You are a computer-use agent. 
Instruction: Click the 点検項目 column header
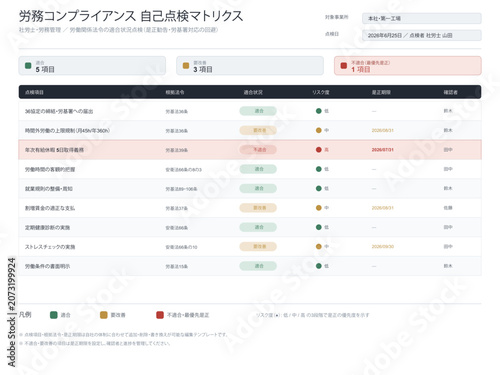(x=34, y=92)
